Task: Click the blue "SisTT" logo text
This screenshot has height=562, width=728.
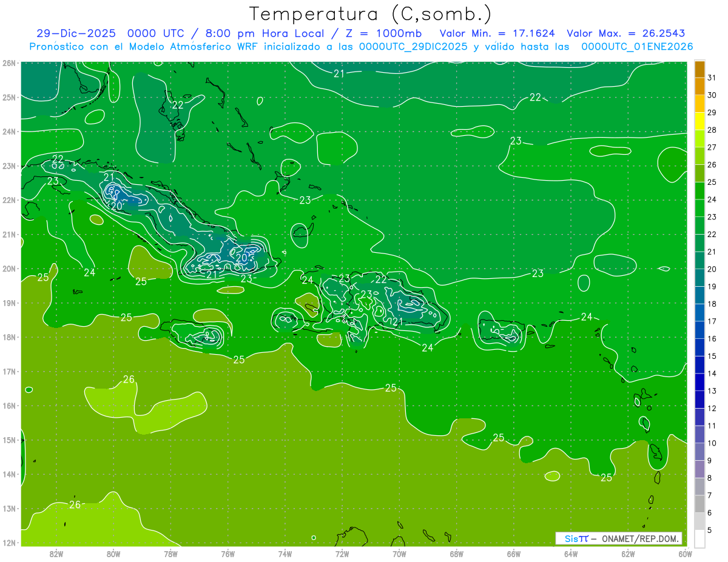Action: point(576,538)
